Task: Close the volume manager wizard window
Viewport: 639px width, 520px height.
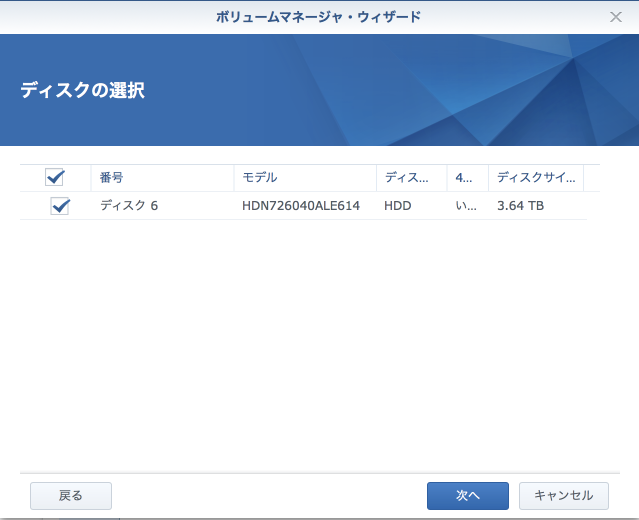Action: (x=616, y=17)
